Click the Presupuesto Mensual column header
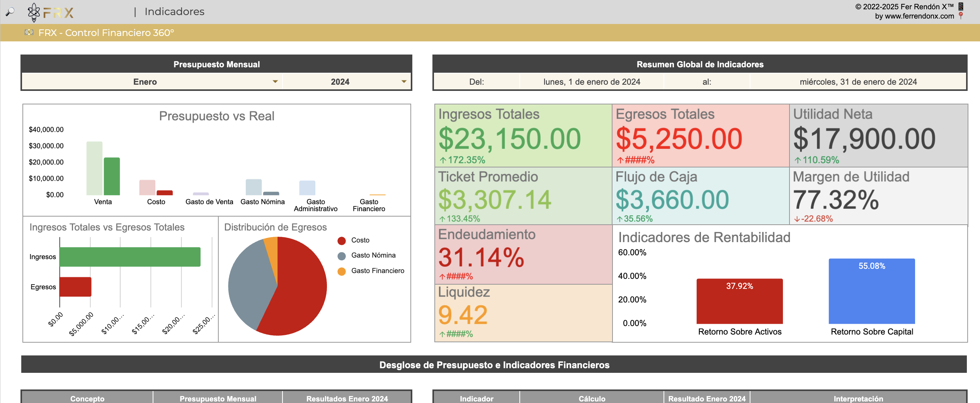 pos(218,398)
